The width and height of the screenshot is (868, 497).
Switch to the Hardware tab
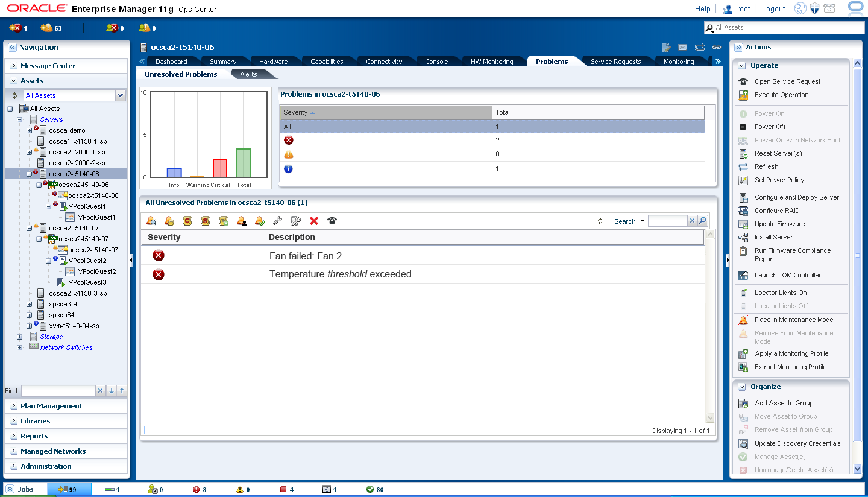[x=273, y=62]
